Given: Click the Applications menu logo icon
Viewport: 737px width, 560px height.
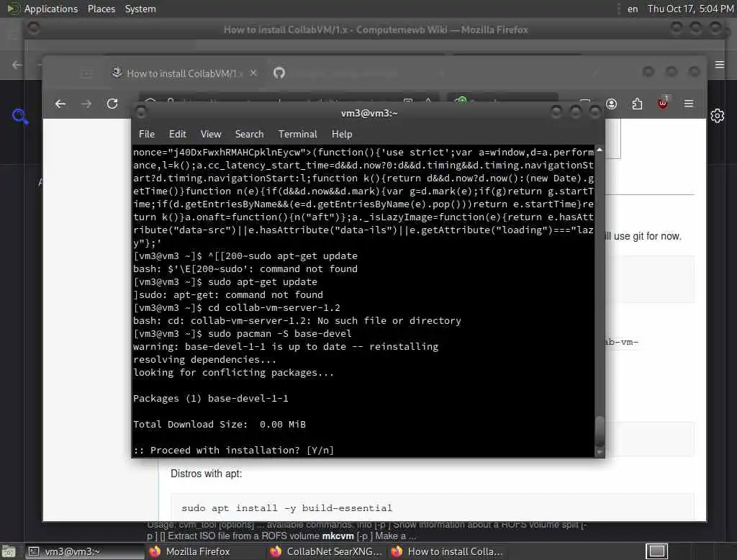Looking at the screenshot, I should click(x=14, y=9).
